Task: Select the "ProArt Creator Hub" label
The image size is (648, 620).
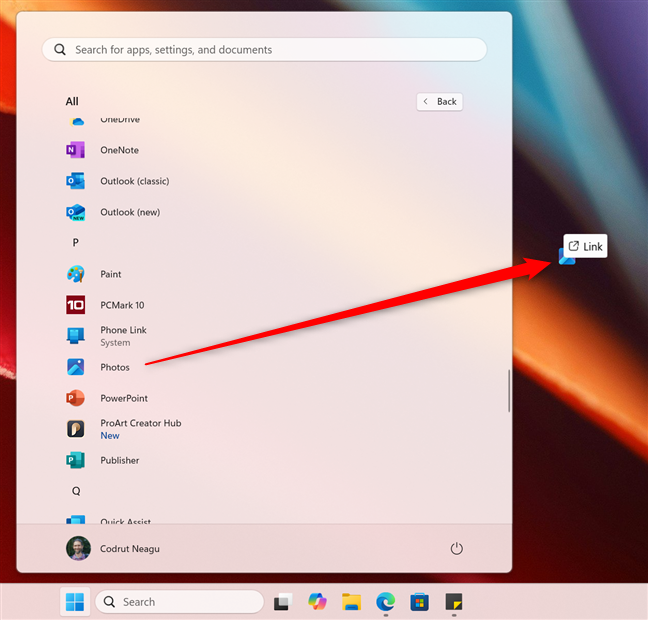Action: [141, 423]
